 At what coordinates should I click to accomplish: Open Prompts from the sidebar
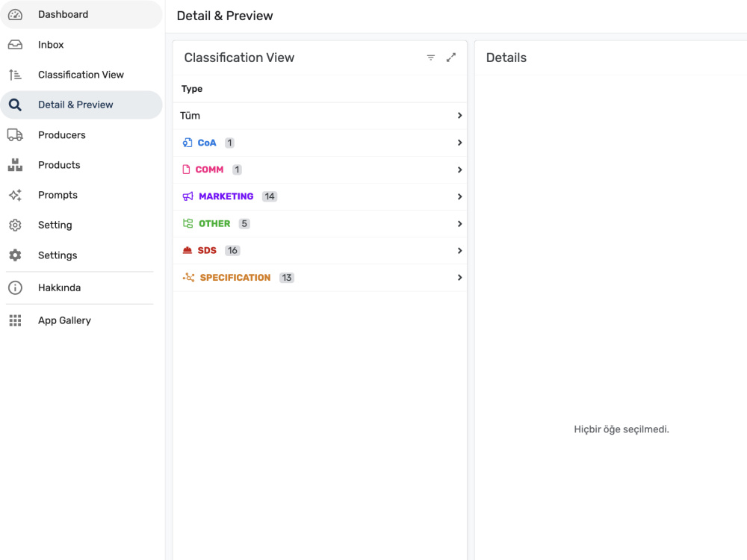[x=81, y=195]
